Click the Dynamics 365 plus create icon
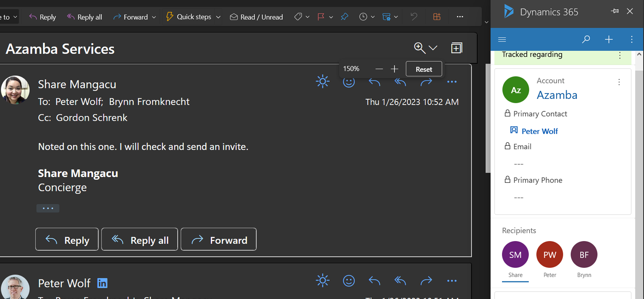The height and width of the screenshot is (299, 644). (x=609, y=40)
